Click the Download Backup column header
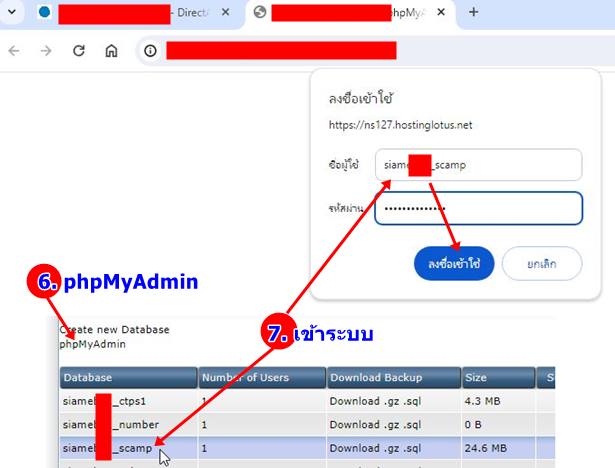Screen dimensions: 615x468 (394, 377)
